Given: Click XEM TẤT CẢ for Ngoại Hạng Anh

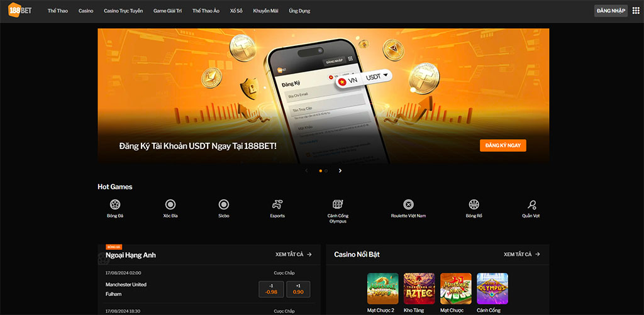Looking at the screenshot, I should pos(294,255).
